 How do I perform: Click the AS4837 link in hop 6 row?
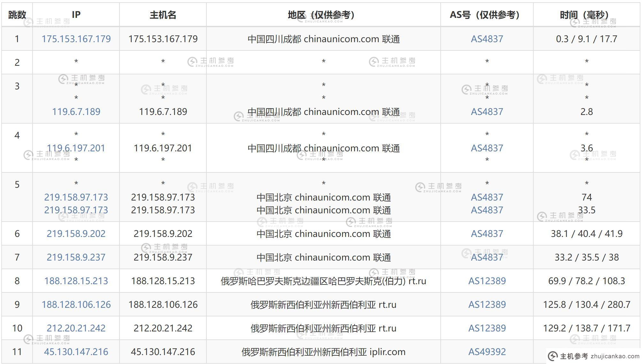(x=487, y=234)
